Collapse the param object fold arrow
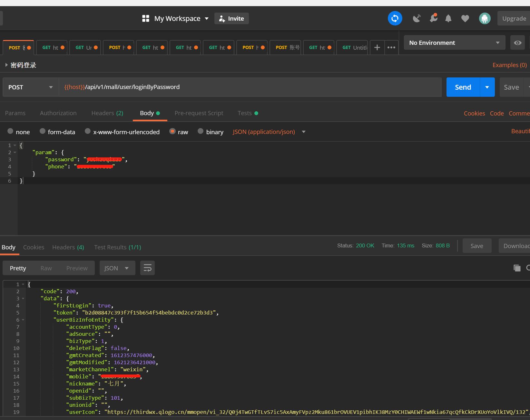The width and height of the screenshot is (530, 420). [x=15, y=153]
